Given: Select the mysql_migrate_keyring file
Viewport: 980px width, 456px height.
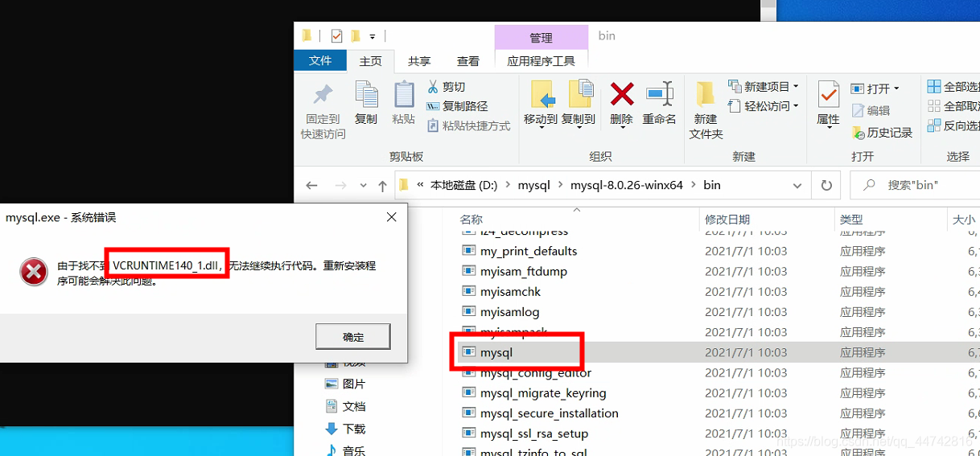Looking at the screenshot, I should coord(543,392).
